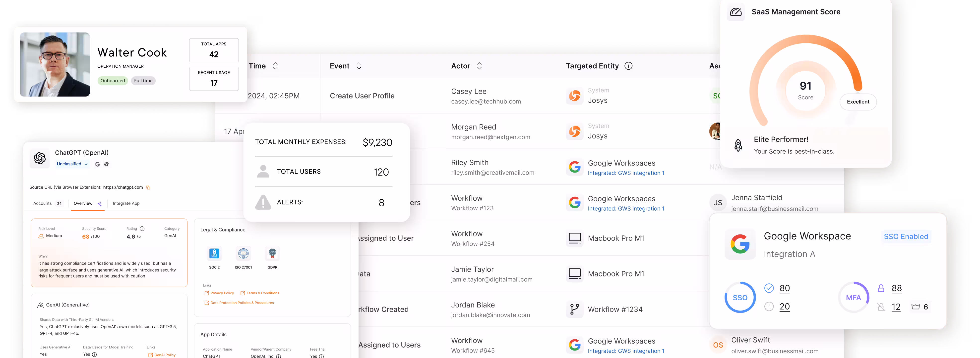This screenshot has height=358, width=980.
Task: Click Walter Cook's profile photo
Action: pos(55,64)
